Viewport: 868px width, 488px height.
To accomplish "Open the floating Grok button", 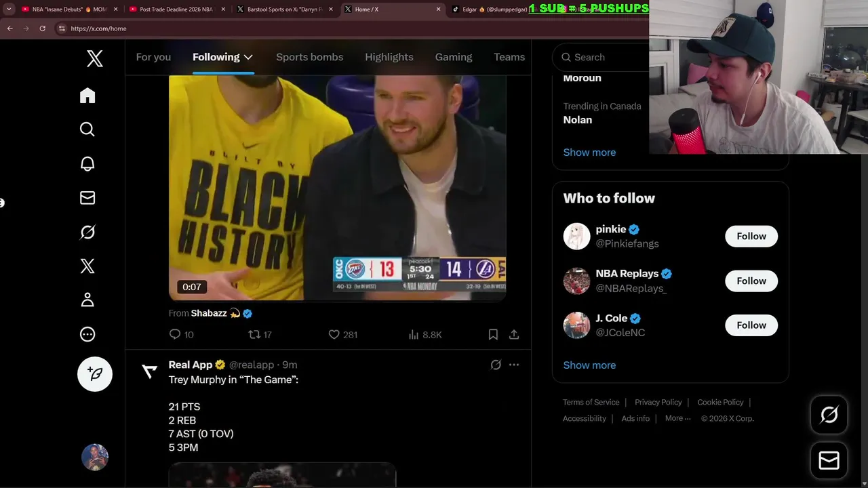I will tap(829, 415).
